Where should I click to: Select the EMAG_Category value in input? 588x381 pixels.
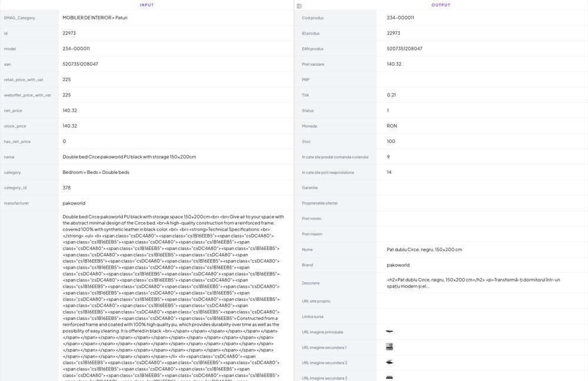(95, 18)
